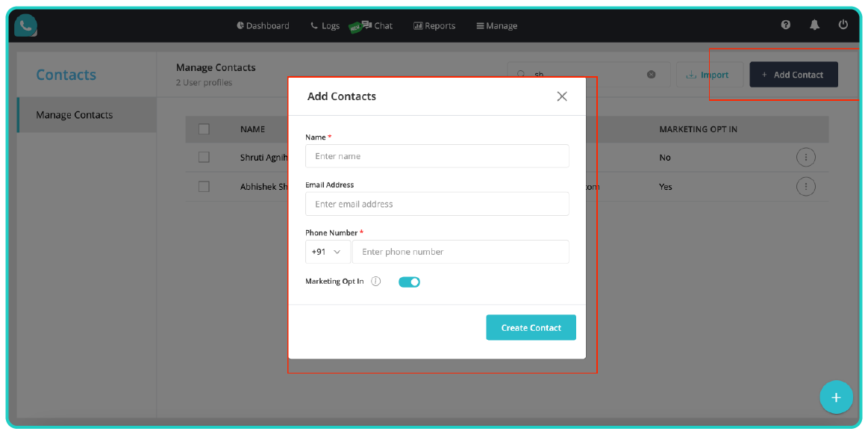Navigate to the Dashboard menu item

(263, 25)
